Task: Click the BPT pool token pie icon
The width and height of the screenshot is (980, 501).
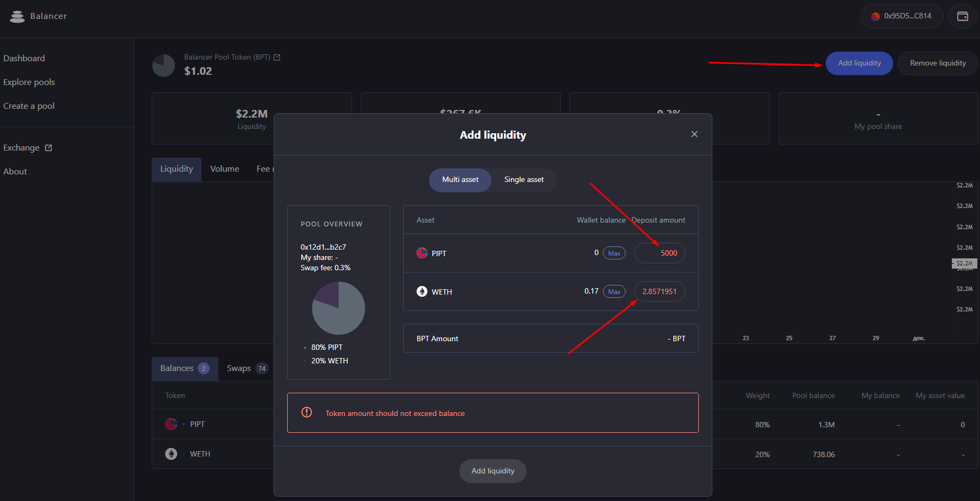Action: (x=164, y=66)
